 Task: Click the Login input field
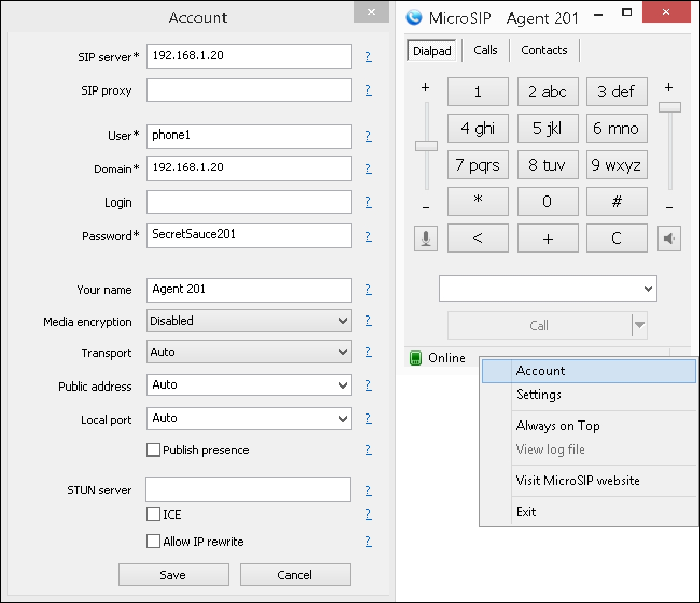pyautogui.click(x=249, y=202)
